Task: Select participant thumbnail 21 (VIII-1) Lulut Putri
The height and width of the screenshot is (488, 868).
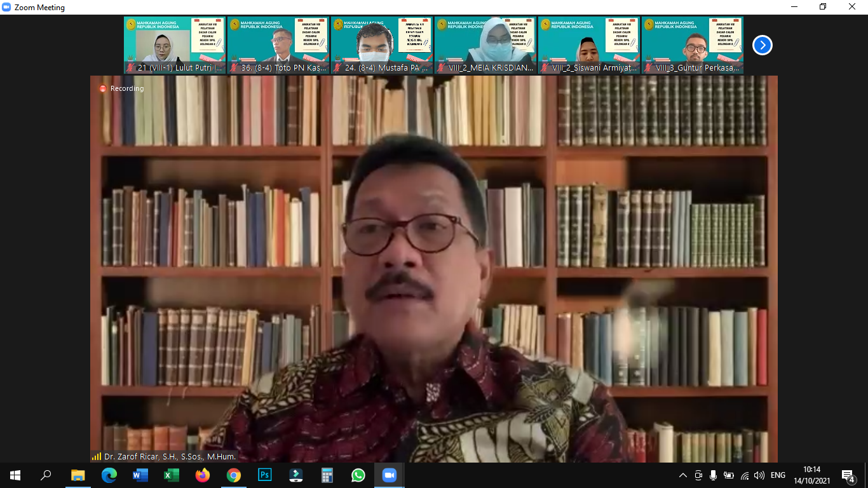Action: (x=175, y=45)
